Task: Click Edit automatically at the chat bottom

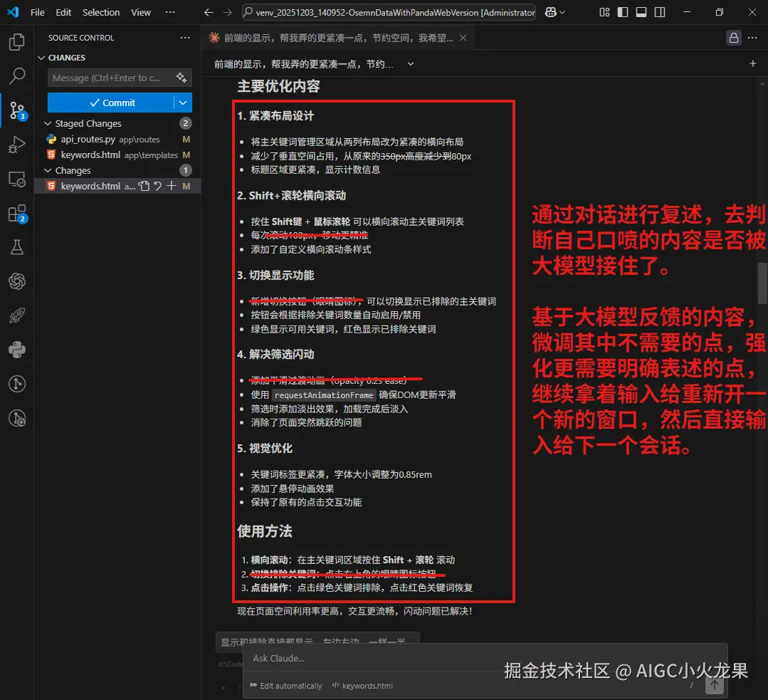Action: pyautogui.click(x=285, y=686)
